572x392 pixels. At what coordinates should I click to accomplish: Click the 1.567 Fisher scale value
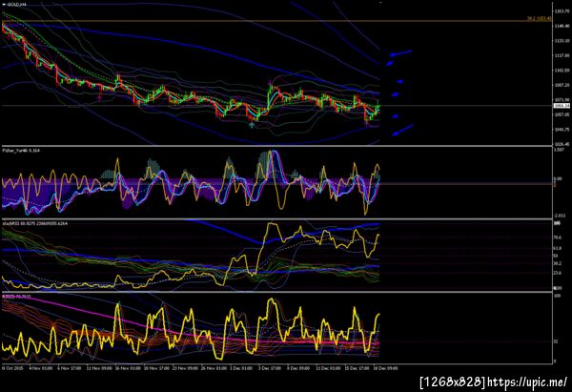[x=560, y=150]
